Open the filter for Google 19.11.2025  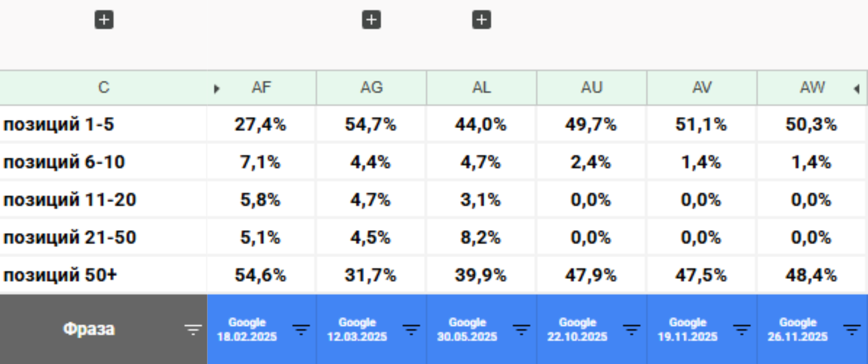point(742,330)
